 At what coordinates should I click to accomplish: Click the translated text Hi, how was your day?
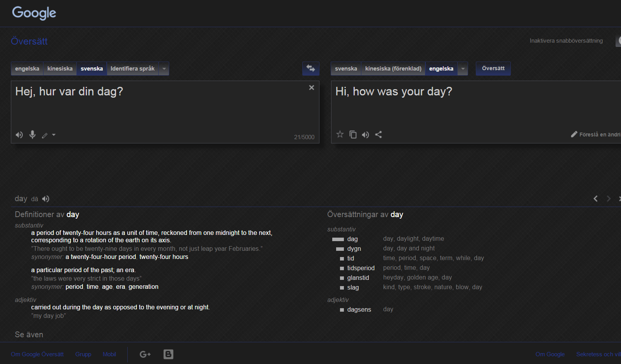point(394,91)
